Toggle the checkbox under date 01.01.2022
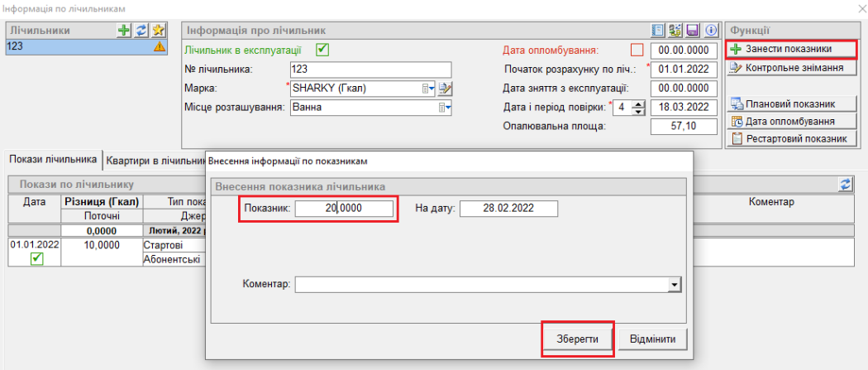The image size is (868, 370). [x=35, y=259]
